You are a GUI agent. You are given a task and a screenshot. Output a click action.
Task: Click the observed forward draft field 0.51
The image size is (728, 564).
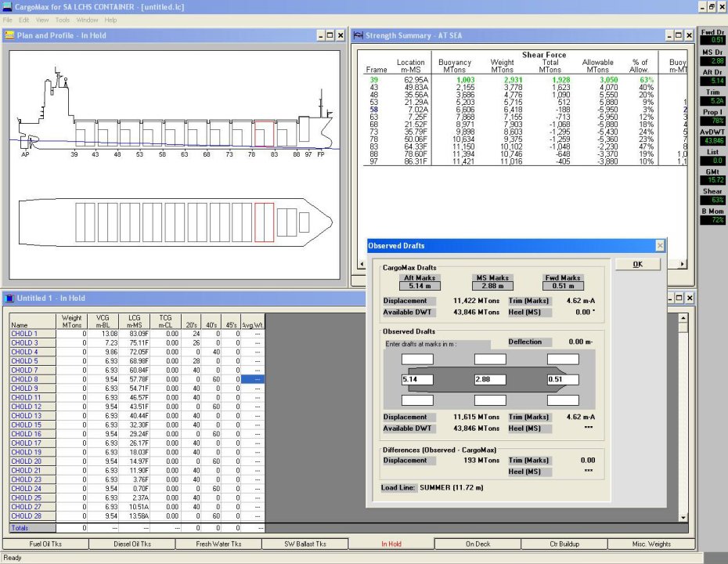pos(563,380)
